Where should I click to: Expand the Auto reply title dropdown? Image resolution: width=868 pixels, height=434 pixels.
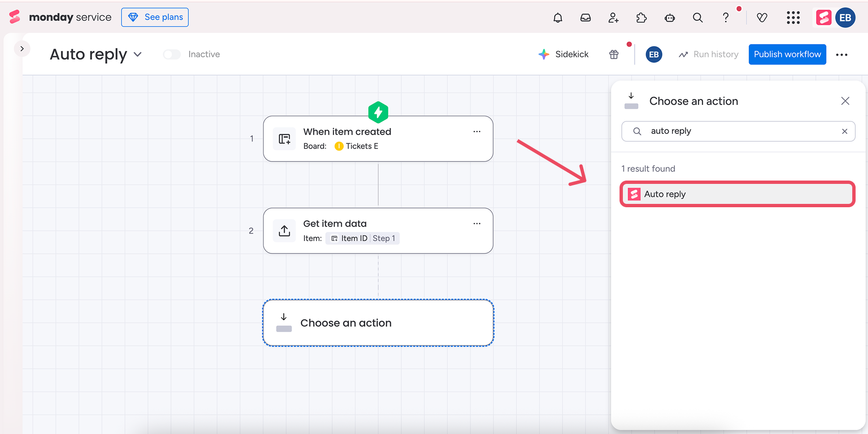point(138,54)
